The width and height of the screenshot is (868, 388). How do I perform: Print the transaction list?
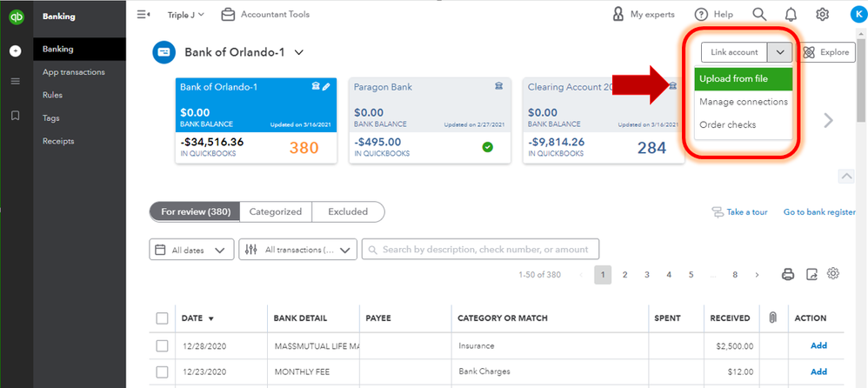point(788,274)
